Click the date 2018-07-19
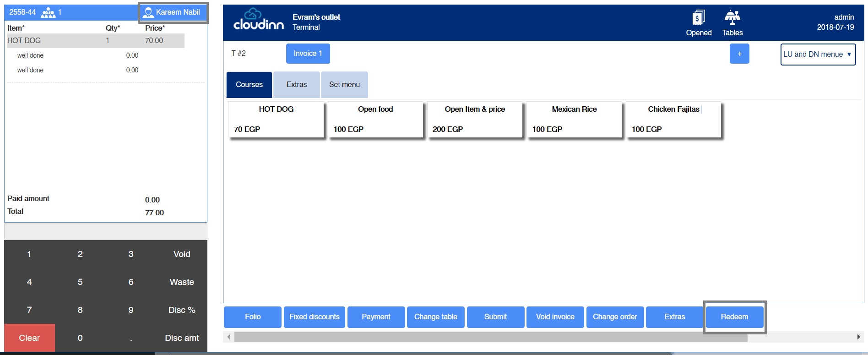The height and width of the screenshot is (355, 868). tap(835, 27)
